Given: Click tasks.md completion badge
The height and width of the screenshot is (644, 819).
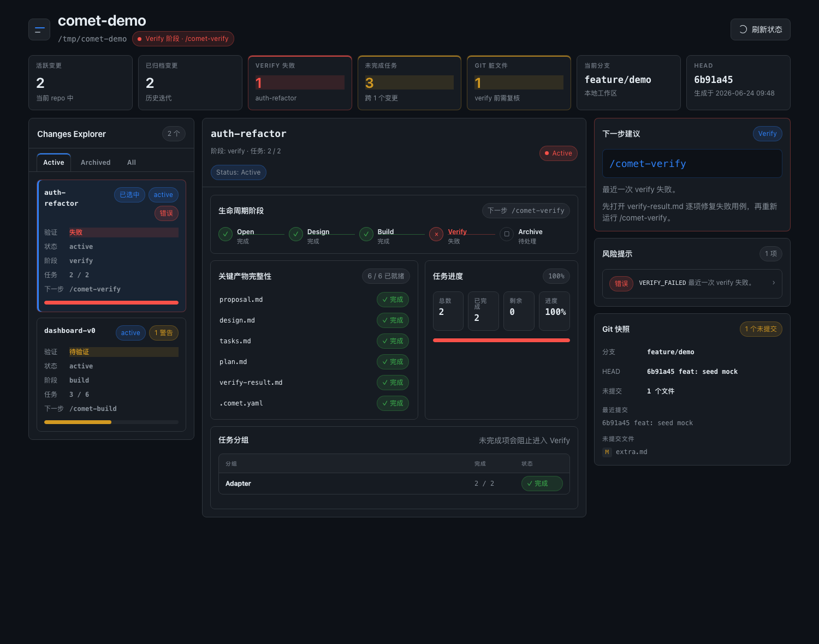Looking at the screenshot, I should click(393, 341).
